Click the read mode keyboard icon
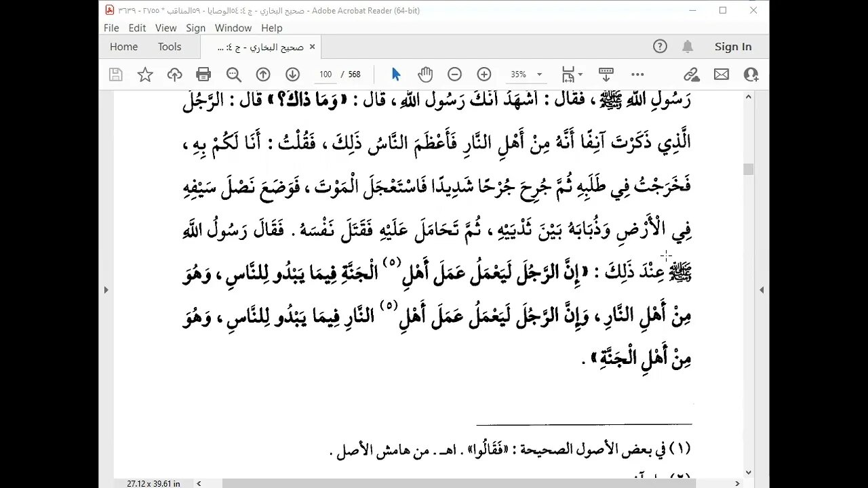The height and width of the screenshot is (488, 868). click(x=606, y=75)
